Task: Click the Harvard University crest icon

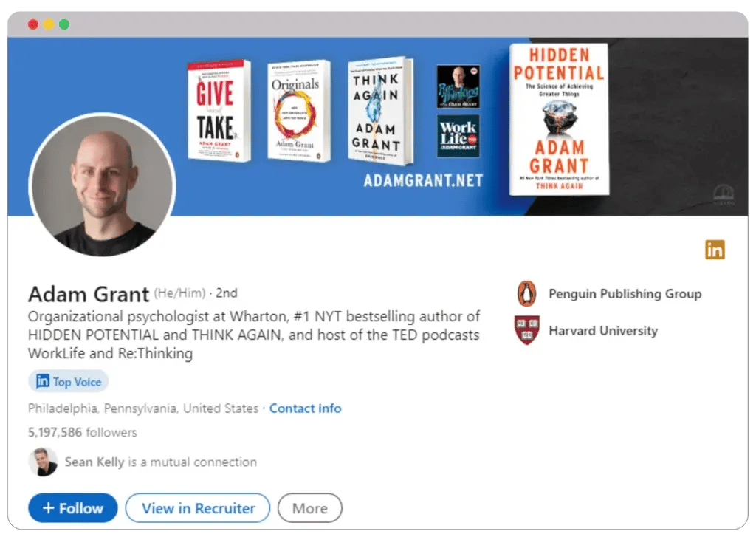Action: click(x=527, y=330)
